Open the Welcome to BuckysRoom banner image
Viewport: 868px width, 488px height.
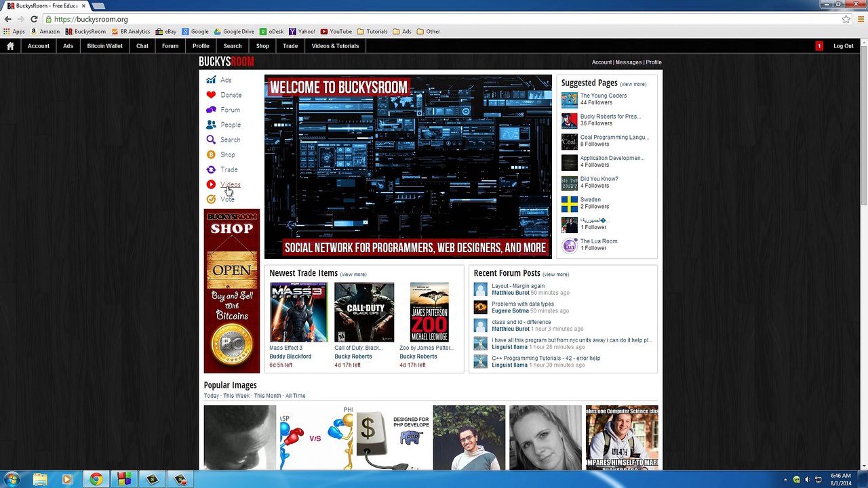pos(408,167)
